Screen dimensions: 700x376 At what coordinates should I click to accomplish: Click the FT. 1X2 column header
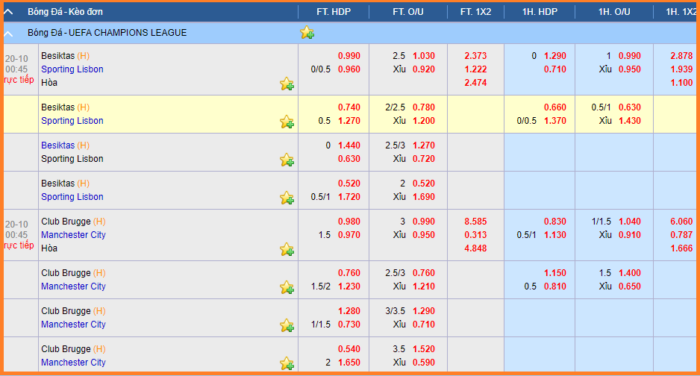click(475, 12)
